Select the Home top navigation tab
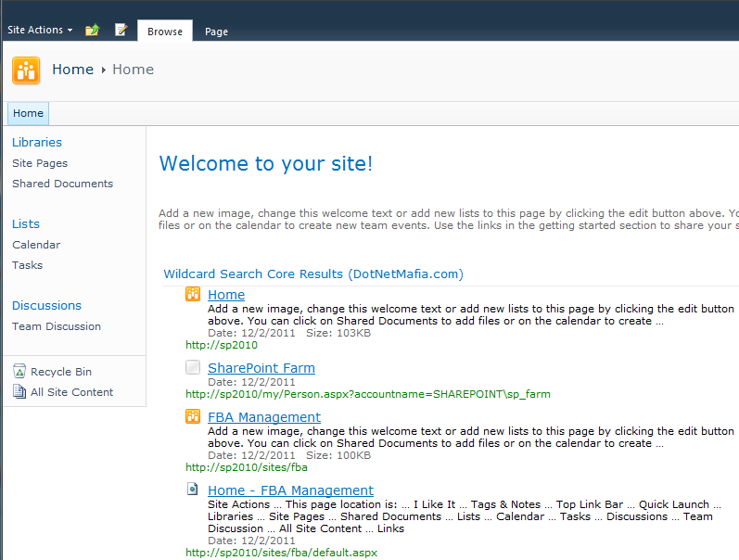The height and width of the screenshot is (560, 739). (28, 114)
